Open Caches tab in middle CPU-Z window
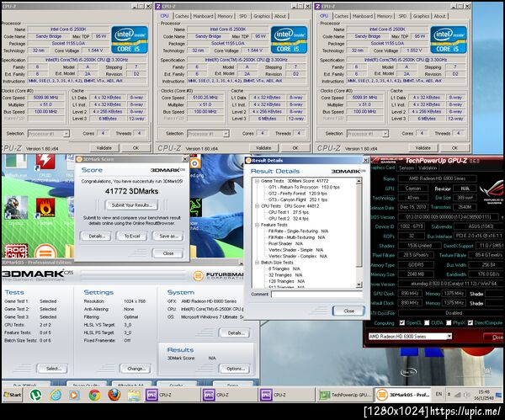This screenshot has width=505, height=420. (x=182, y=16)
